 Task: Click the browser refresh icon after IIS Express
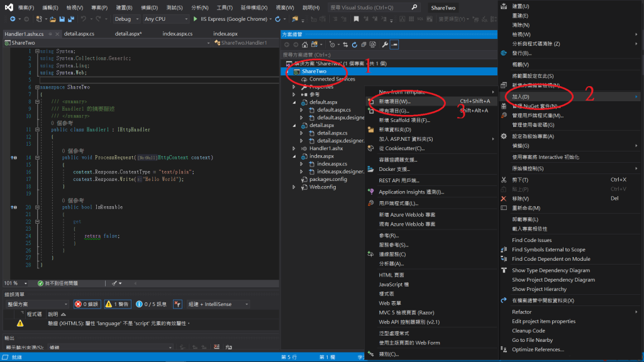tap(278, 19)
